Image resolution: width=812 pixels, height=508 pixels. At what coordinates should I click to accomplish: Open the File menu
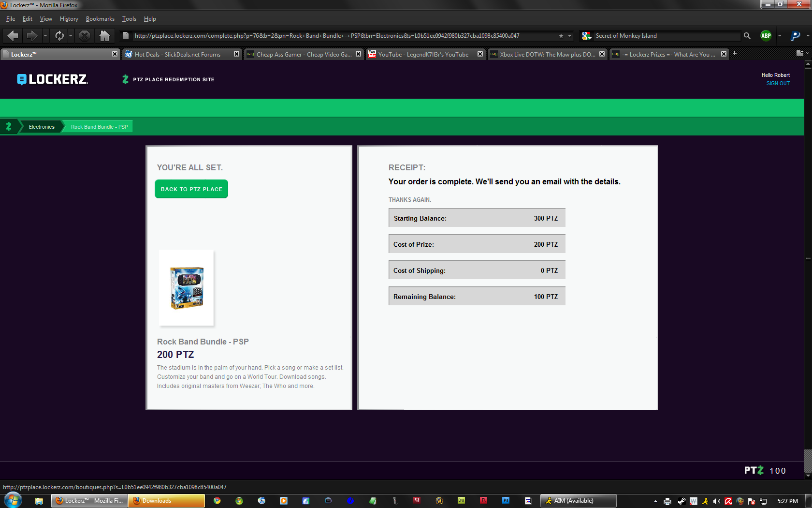pos(11,19)
